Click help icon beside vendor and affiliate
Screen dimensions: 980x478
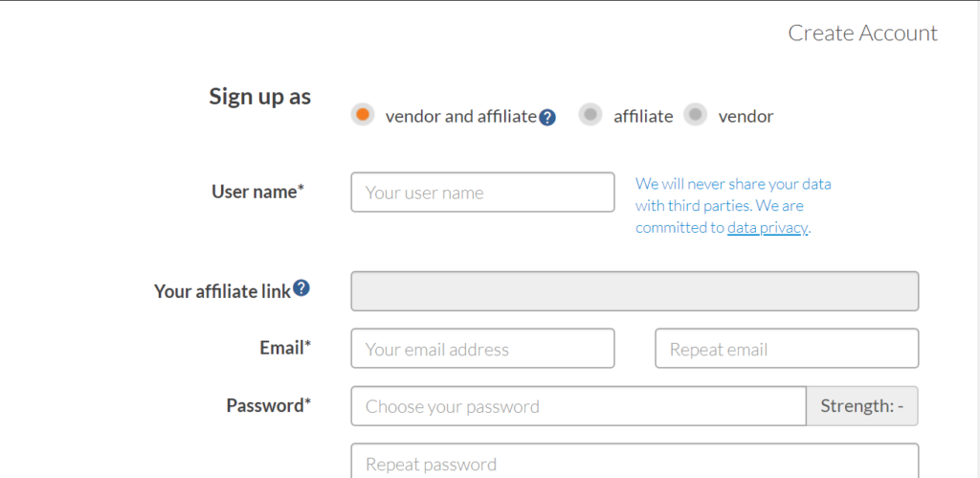click(547, 118)
